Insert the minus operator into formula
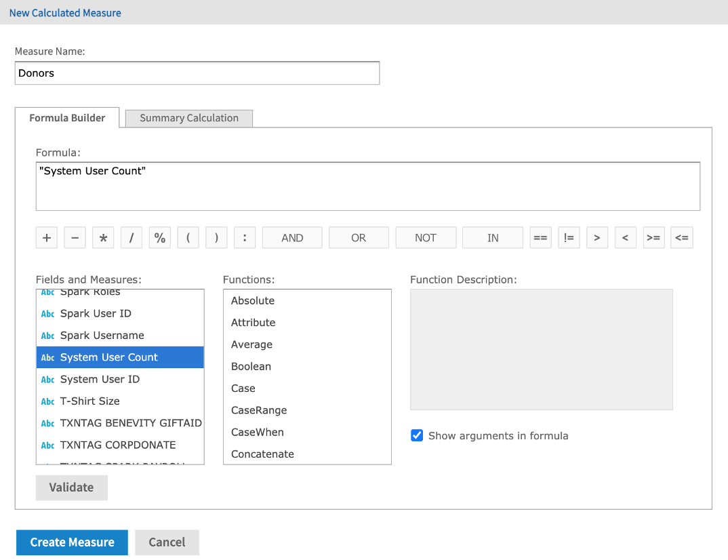 click(75, 238)
